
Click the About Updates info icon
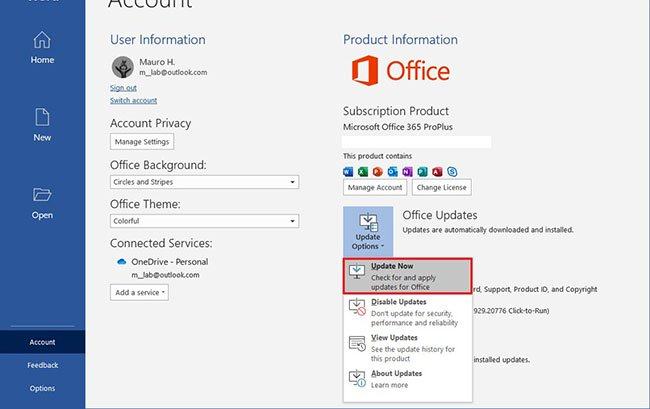[356, 378]
